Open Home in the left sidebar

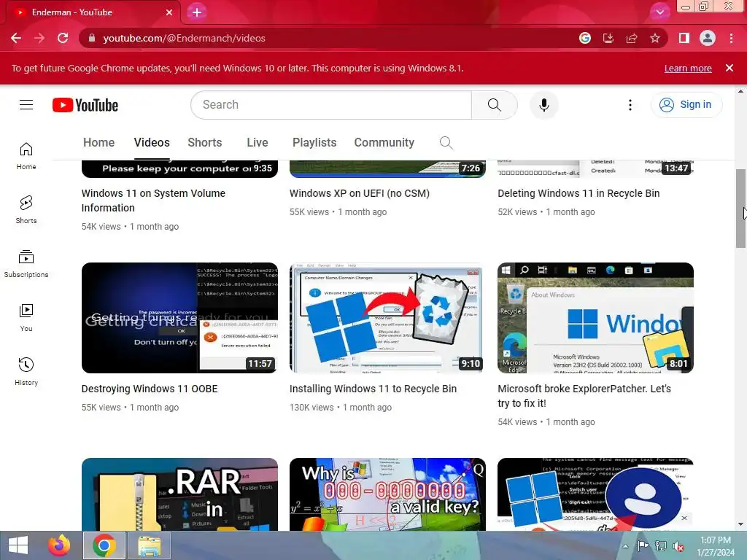pos(26,156)
